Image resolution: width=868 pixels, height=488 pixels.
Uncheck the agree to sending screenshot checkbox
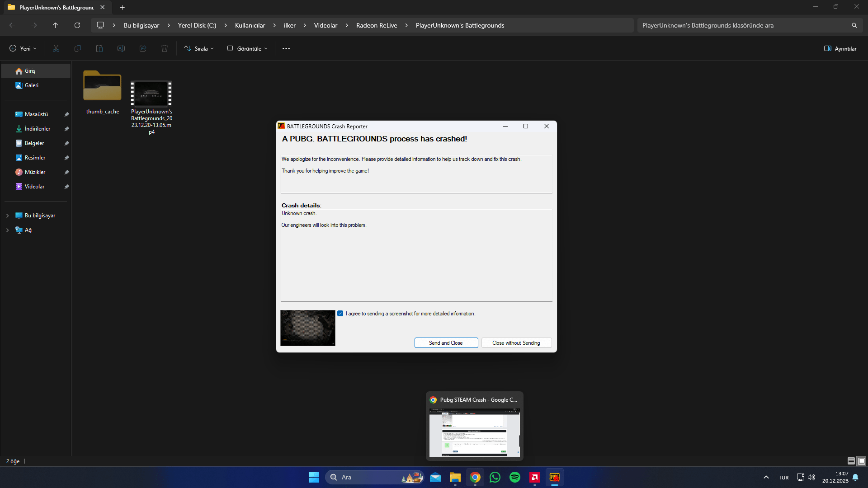(340, 314)
